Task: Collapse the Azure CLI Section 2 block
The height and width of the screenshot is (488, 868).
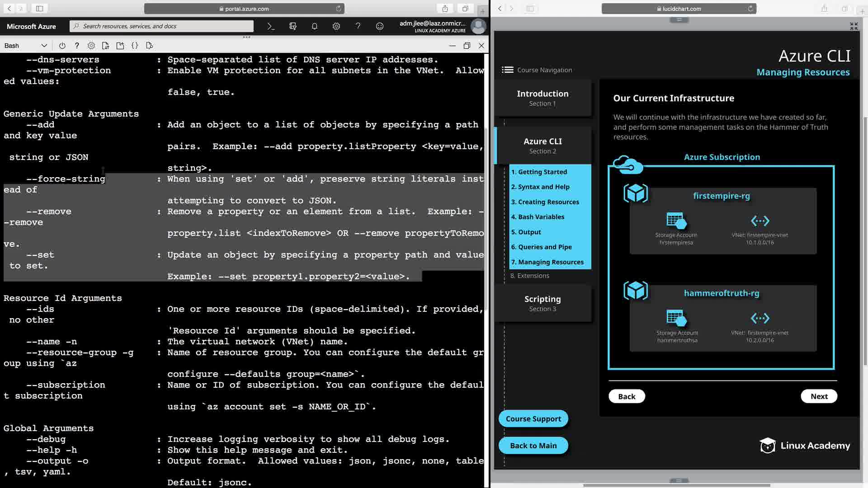Action: point(542,145)
